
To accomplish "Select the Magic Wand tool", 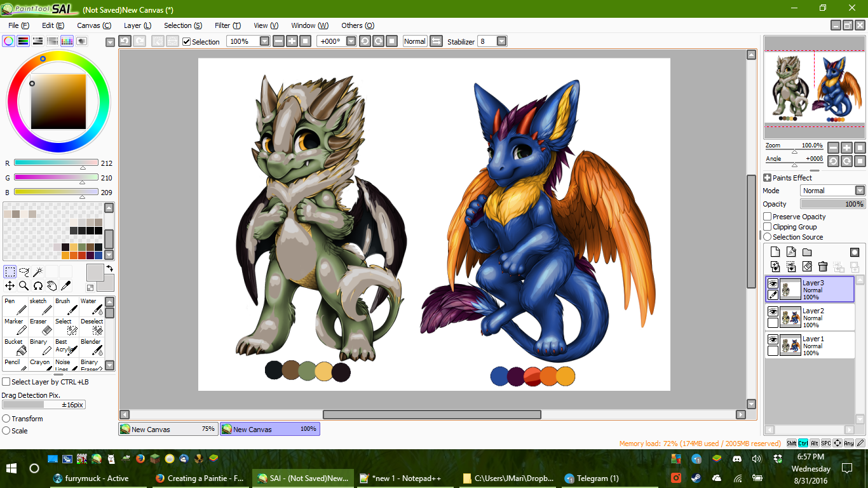I will point(38,272).
